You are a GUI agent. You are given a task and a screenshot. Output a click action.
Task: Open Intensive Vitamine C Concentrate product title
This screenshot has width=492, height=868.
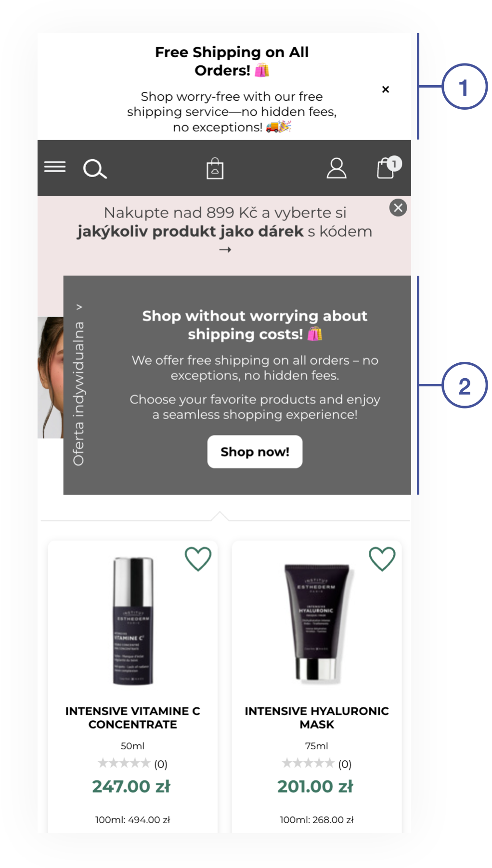point(133,717)
